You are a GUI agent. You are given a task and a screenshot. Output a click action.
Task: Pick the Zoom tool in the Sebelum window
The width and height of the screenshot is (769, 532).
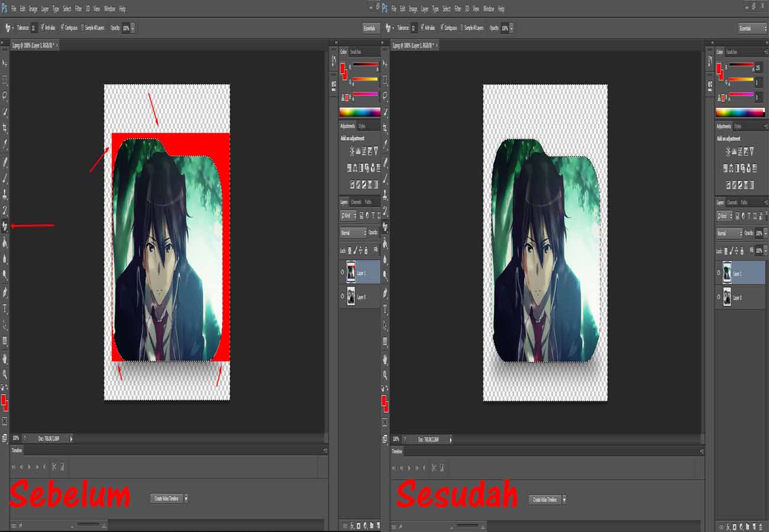click(x=5, y=374)
